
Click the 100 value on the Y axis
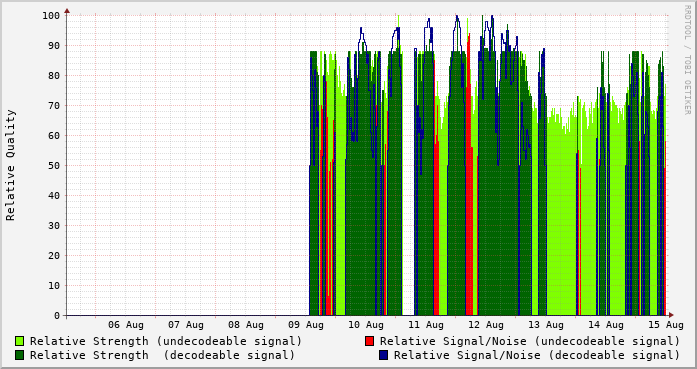pos(51,16)
